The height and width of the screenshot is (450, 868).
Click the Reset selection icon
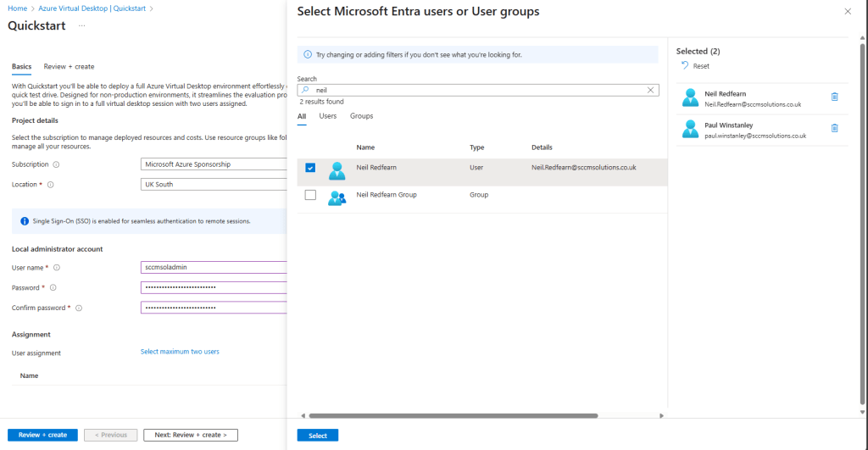pyautogui.click(x=684, y=66)
